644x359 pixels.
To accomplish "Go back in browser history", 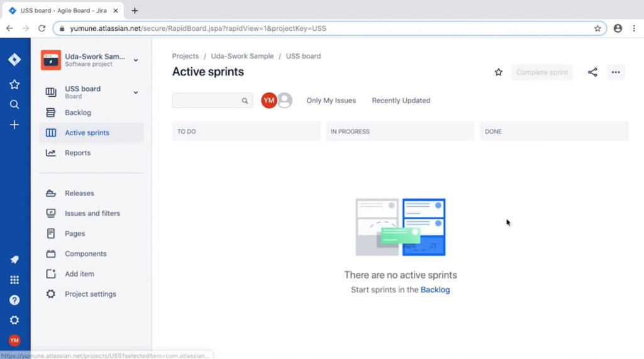I will [9, 28].
